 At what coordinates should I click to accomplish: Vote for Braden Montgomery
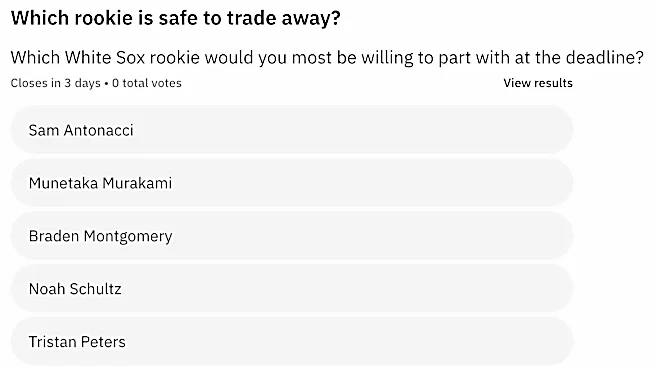[292, 236]
